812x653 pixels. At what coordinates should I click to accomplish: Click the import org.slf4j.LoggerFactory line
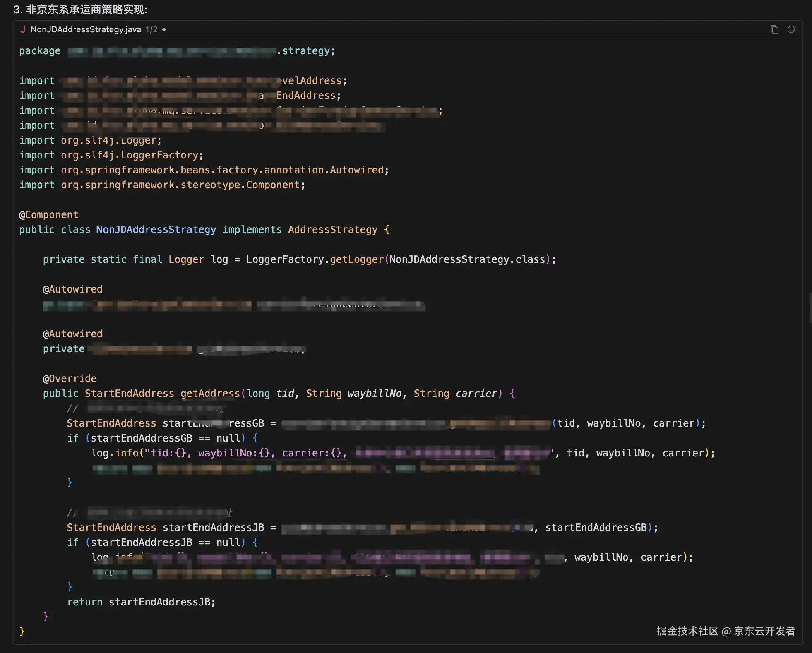(x=111, y=155)
